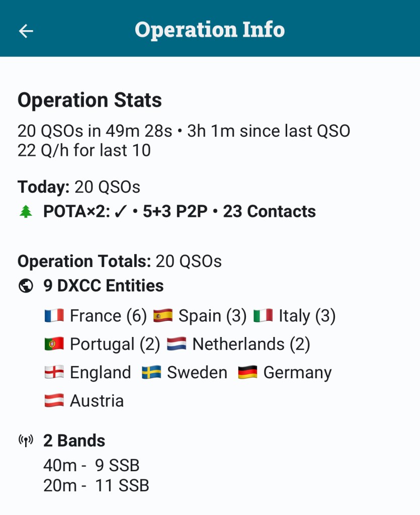
Task: Tap the England flag icon
Action: (x=54, y=373)
